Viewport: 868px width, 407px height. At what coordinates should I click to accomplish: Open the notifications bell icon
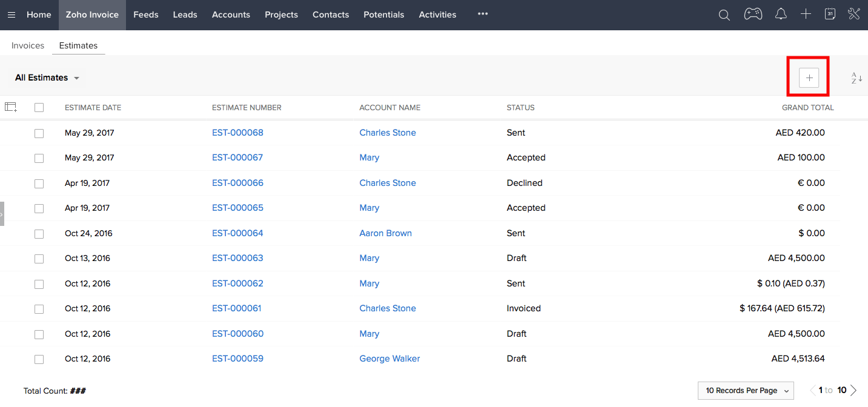tap(781, 15)
